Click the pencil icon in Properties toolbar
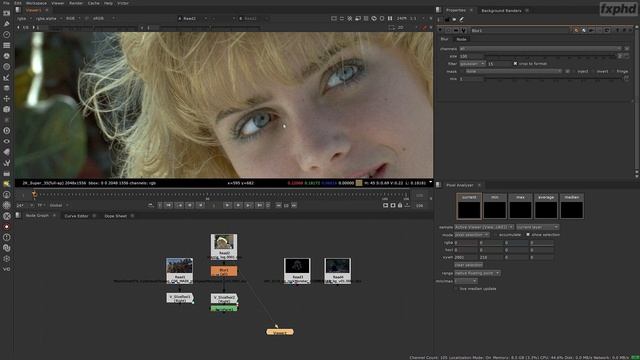 click(x=462, y=19)
